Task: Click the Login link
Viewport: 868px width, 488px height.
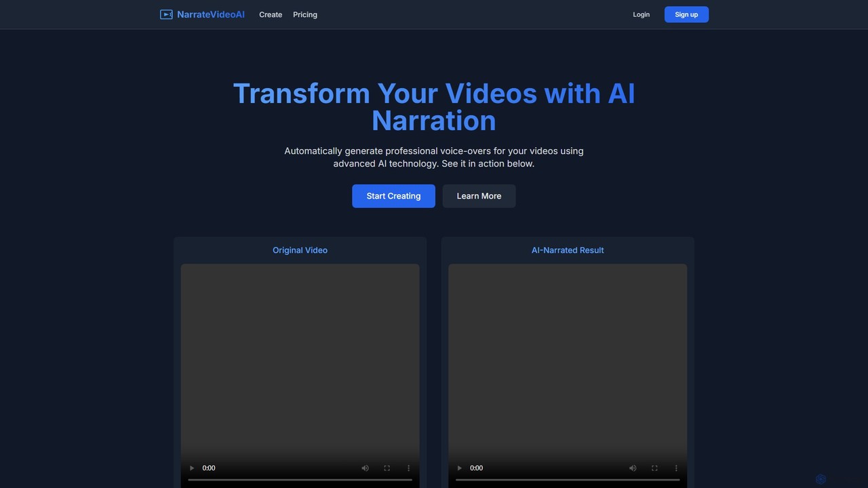Action: point(642,14)
